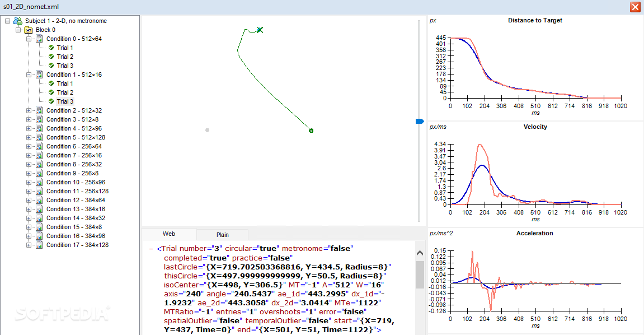644x335 pixels.
Task: Switch to the Plain tab
Action: pyautogui.click(x=223, y=235)
